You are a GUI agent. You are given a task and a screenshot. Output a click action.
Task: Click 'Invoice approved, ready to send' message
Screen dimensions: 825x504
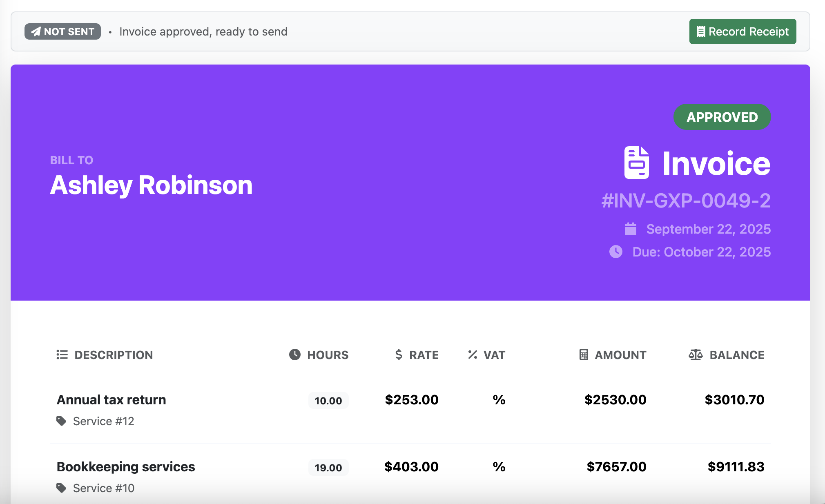point(203,31)
